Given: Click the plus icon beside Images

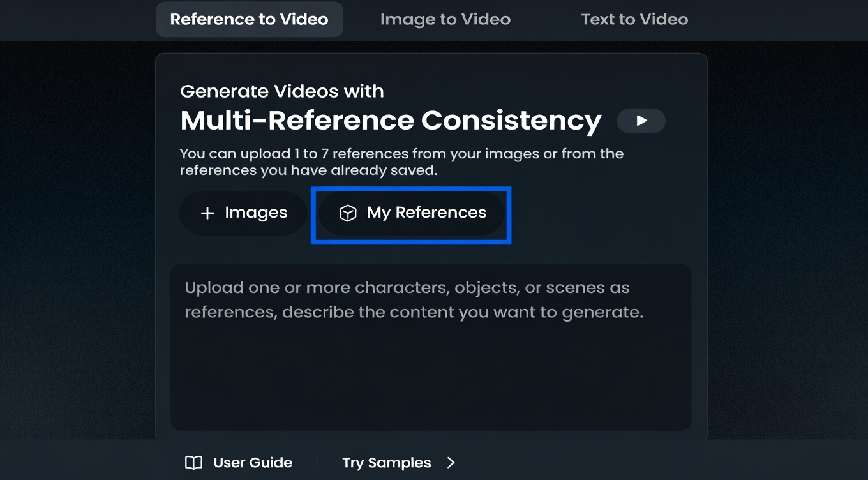Looking at the screenshot, I should click(207, 213).
